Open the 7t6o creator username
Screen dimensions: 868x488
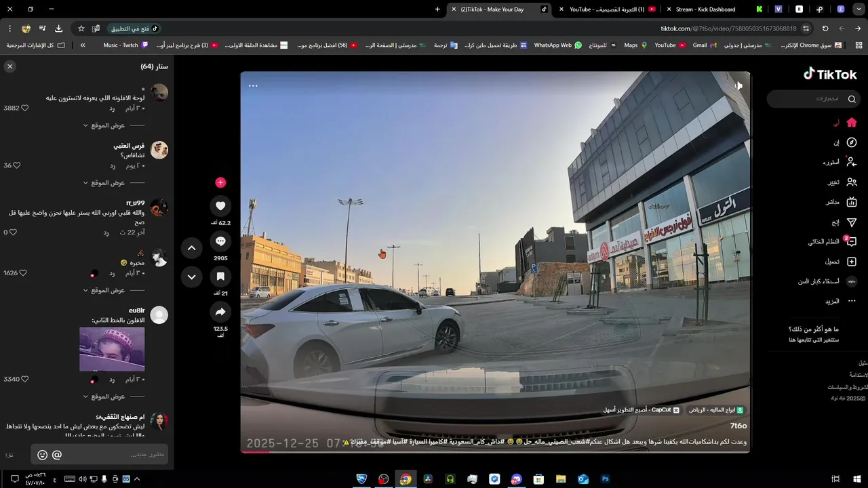point(738,426)
